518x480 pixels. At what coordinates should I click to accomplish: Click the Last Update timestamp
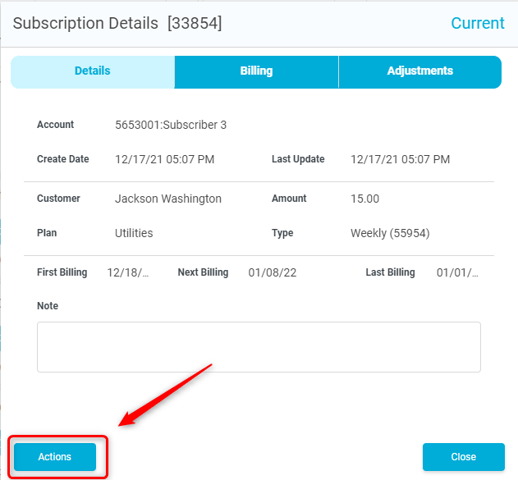point(400,159)
